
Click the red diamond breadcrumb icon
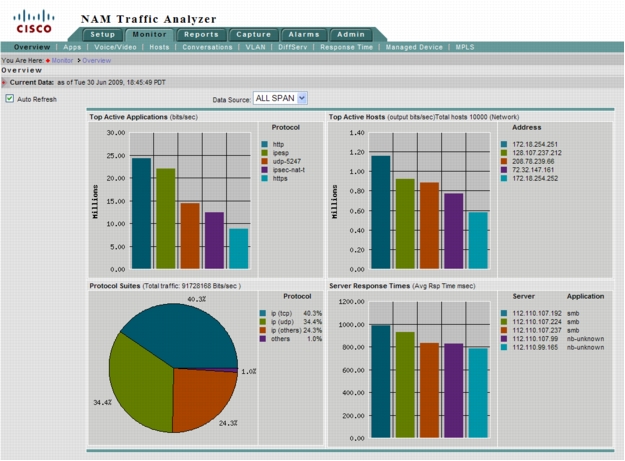click(48, 61)
